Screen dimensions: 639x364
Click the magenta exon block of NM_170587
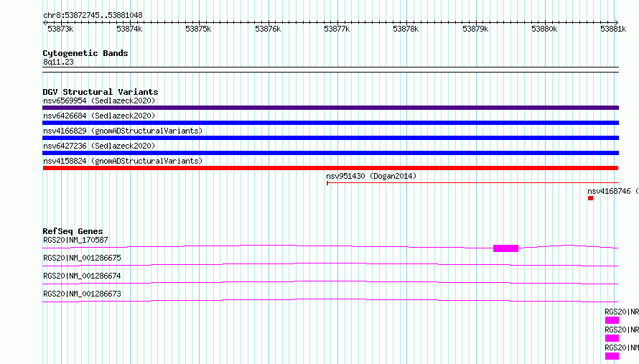tap(505, 248)
